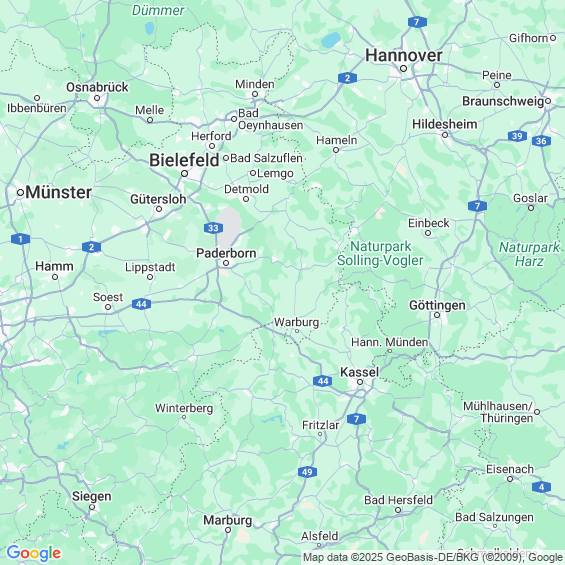The width and height of the screenshot is (565, 565).
Task: Click the A4 highway shield near Eisenach
Action: 541,487
